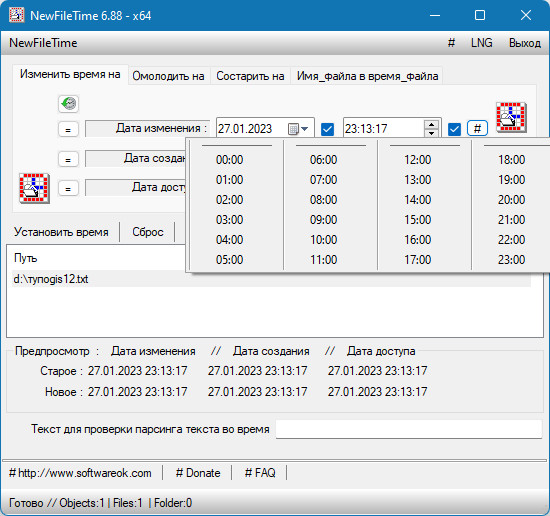
Task: Select file row d:\тупоgis12.txt
Action: point(271,279)
